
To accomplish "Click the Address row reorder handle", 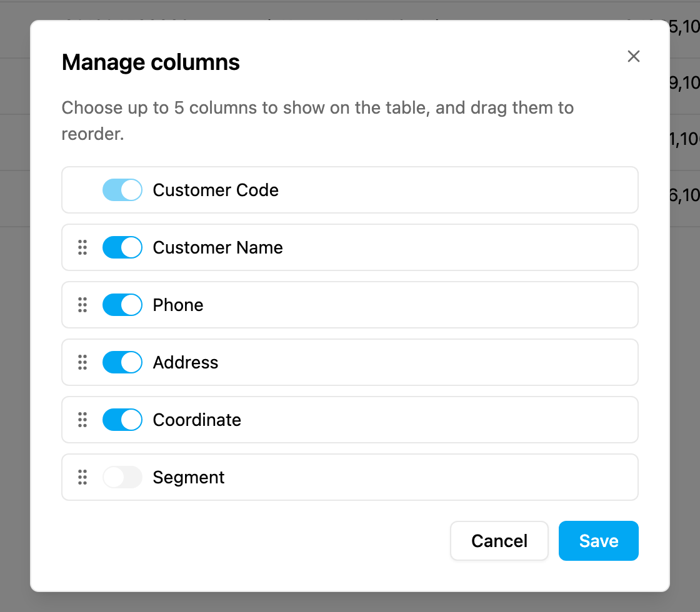I will [82, 362].
